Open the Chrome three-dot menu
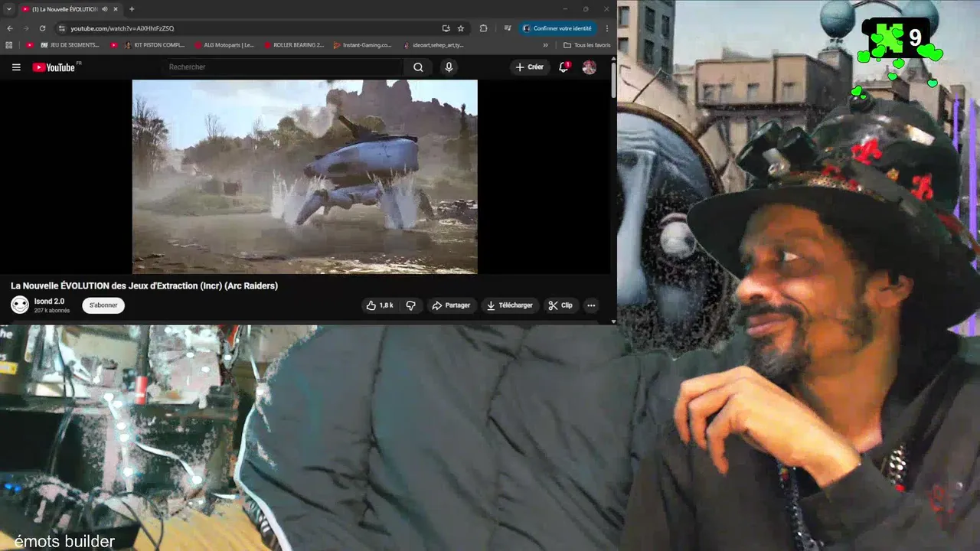This screenshot has height=551, width=980. (607, 28)
